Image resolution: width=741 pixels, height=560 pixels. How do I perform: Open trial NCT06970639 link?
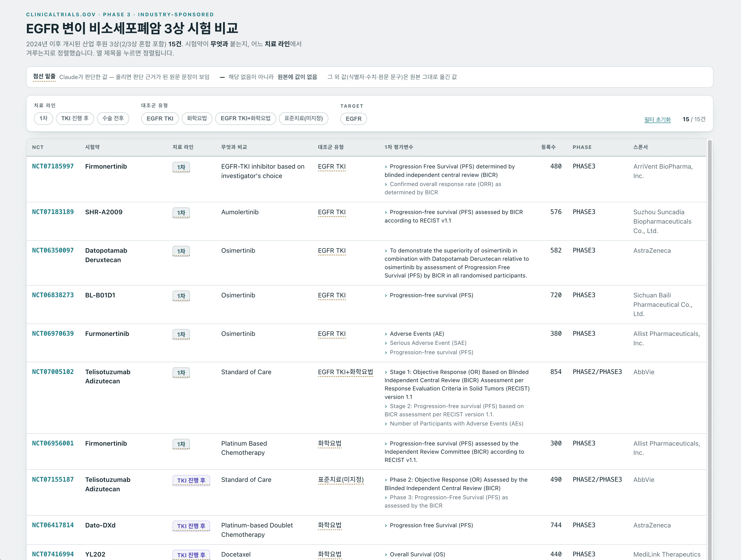53,334
